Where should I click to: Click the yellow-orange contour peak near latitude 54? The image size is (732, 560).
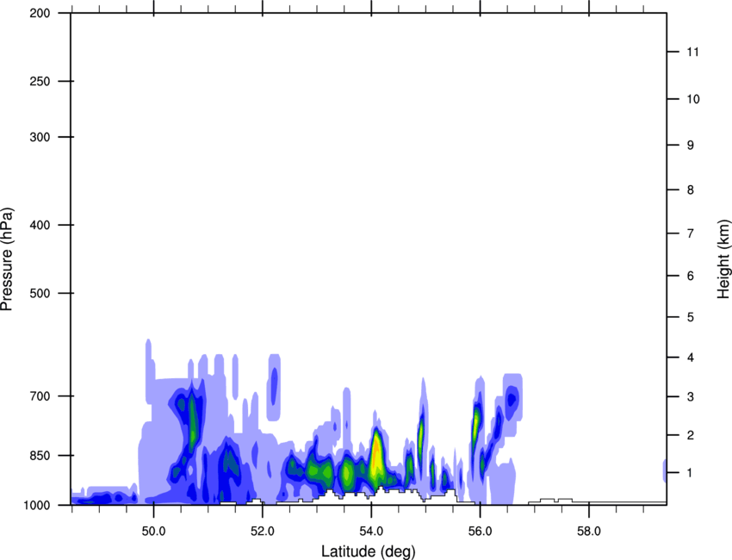375,456
